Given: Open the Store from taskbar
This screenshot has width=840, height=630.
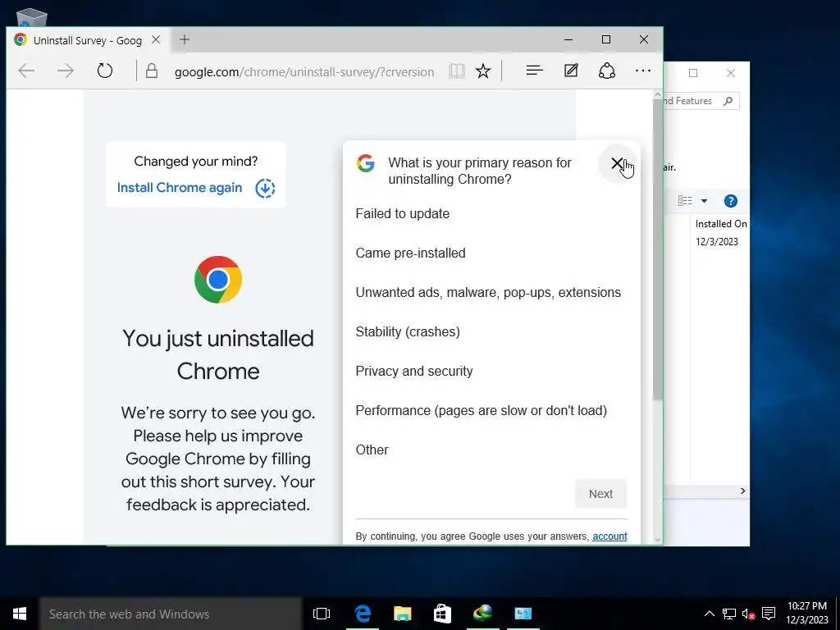Looking at the screenshot, I should click(x=442, y=614).
